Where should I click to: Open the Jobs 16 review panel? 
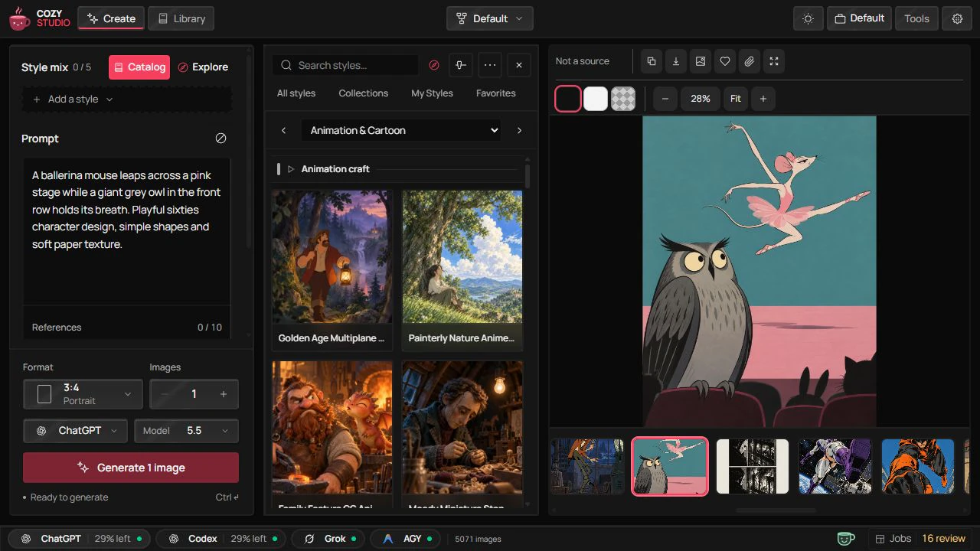(920, 539)
